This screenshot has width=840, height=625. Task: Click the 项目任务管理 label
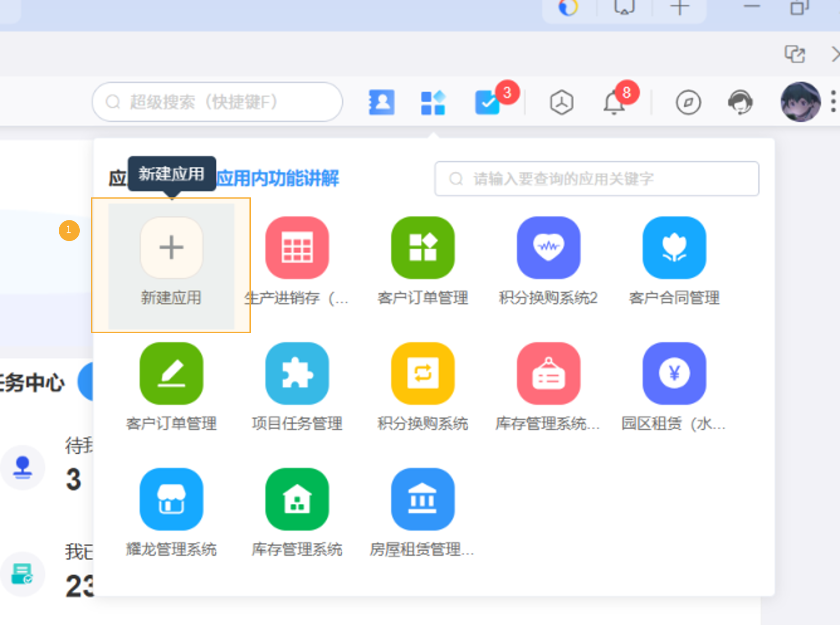point(297,424)
